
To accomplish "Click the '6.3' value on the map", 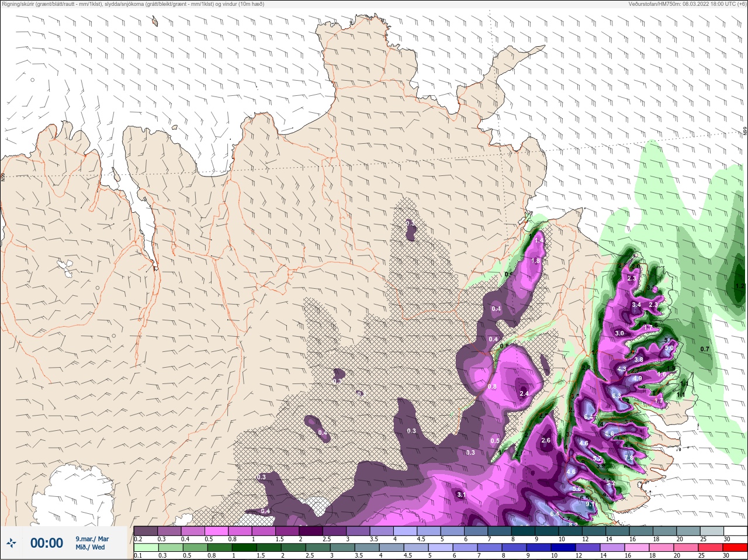I will (616, 396).
